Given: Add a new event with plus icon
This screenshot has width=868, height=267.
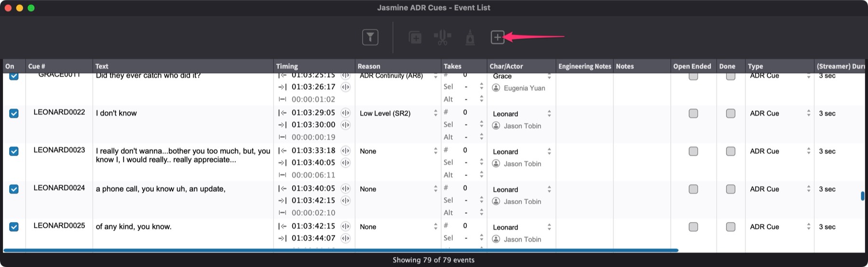Looking at the screenshot, I should tap(498, 37).
